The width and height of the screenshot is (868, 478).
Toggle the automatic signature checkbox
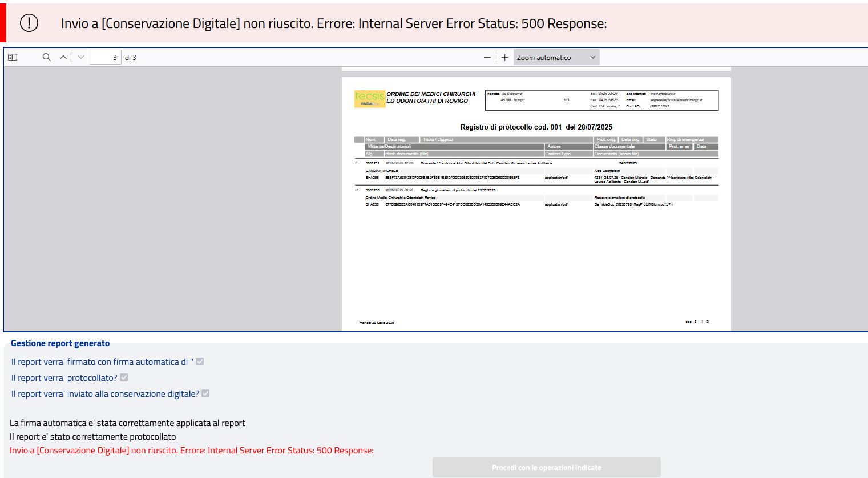click(200, 361)
